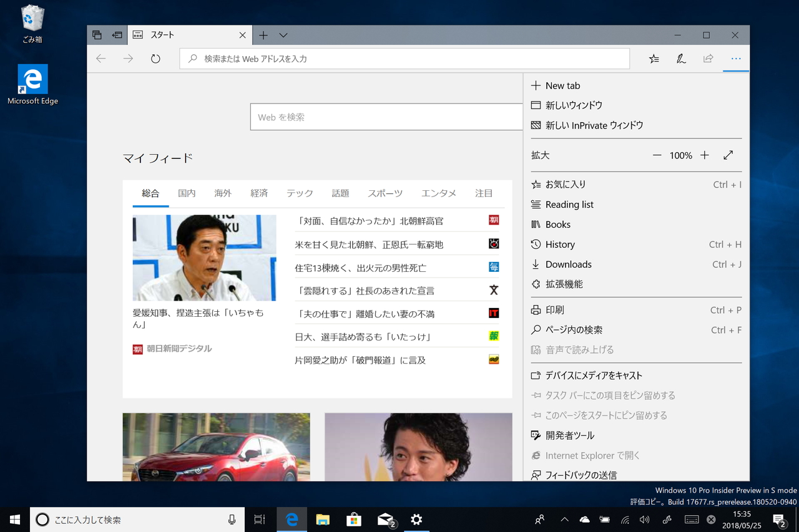799x532 pixels.
Task: Open Reading list menu item
Action: (x=636, y=205)
